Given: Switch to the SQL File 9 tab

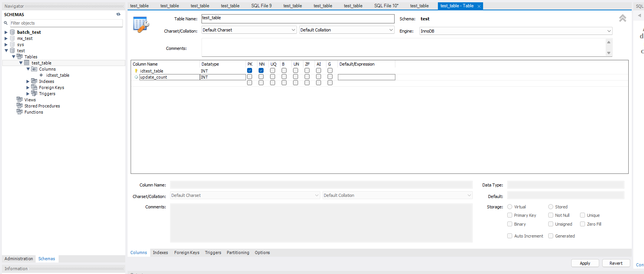Looking at the screenshot, I should tap(261, 6).
